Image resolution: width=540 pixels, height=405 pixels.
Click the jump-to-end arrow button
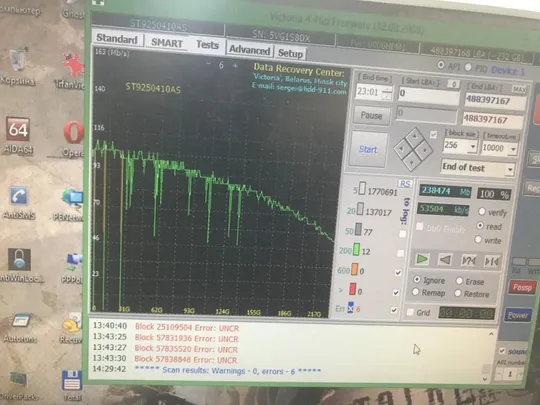491,262
